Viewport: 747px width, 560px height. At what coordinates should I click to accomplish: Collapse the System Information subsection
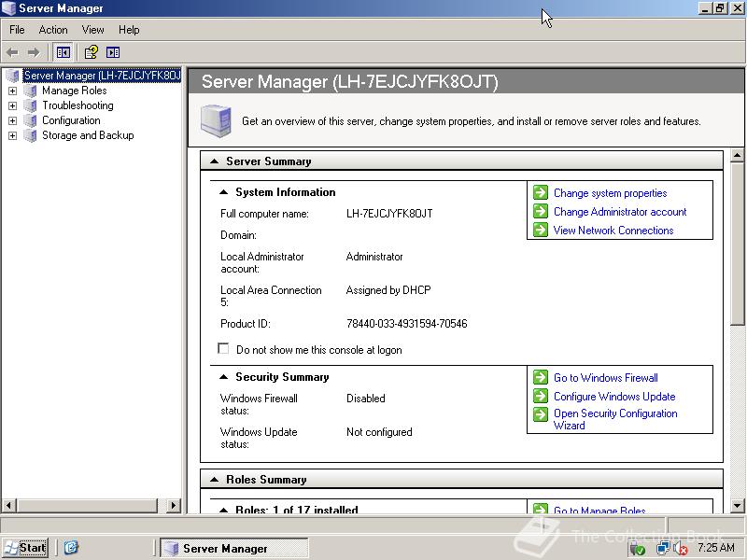[x=223, y=192]
